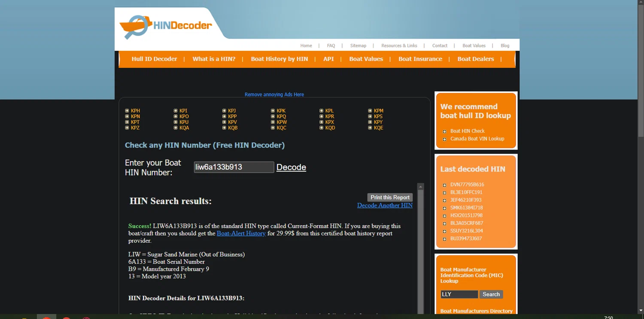Click the bullet icon beside Canada Boat VIN Lookup
Image resolution: width=644 pixels, height=319 pixels.
pos(445,139)
